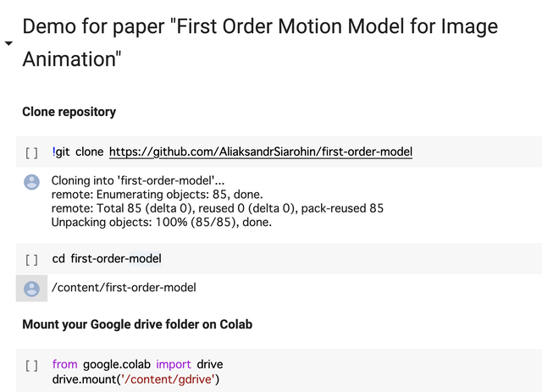The image size is (542, 392).
Task: Select the Demo for paper title heading
Action: [260, 42]
